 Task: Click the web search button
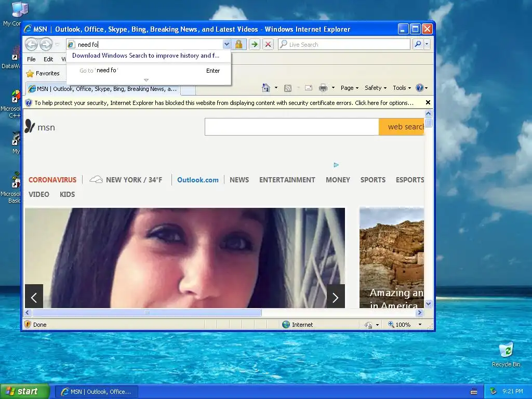pos(402,127)
